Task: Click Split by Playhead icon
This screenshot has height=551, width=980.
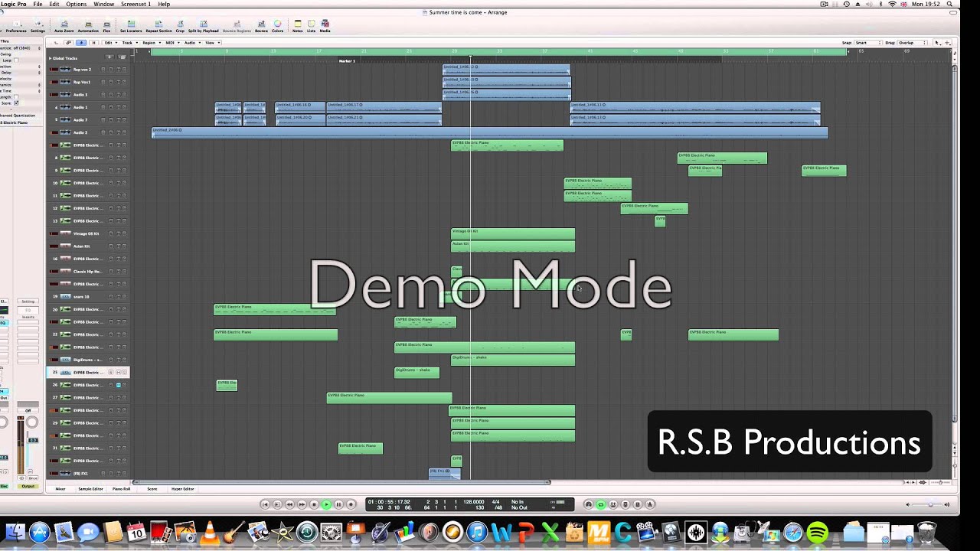Action: coord(204,26)
